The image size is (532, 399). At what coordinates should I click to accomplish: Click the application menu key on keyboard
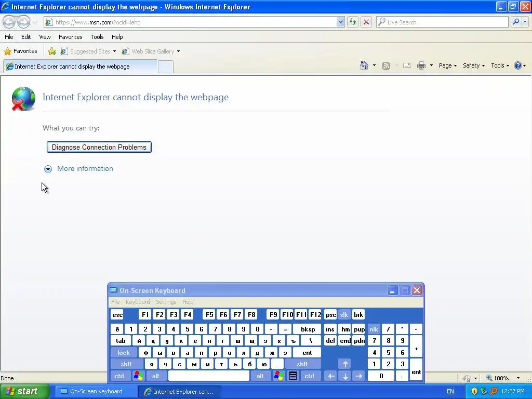(293, 376)
